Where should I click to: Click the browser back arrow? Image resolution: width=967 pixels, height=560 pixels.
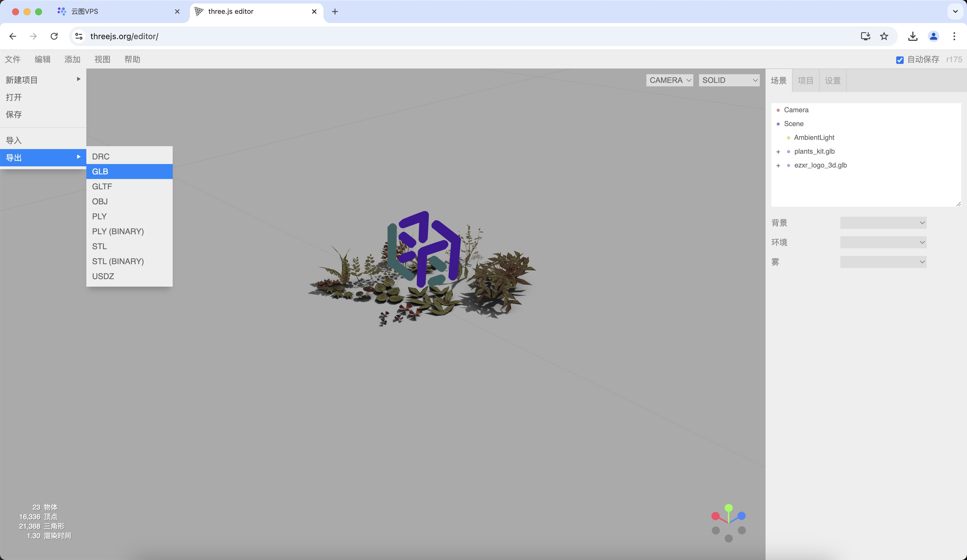[x=13, y=36]
